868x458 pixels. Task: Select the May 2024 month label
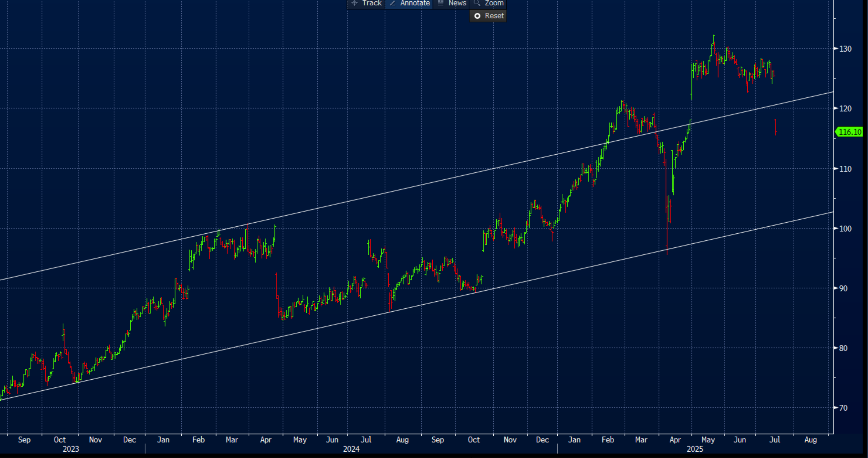tap(300, 440)
